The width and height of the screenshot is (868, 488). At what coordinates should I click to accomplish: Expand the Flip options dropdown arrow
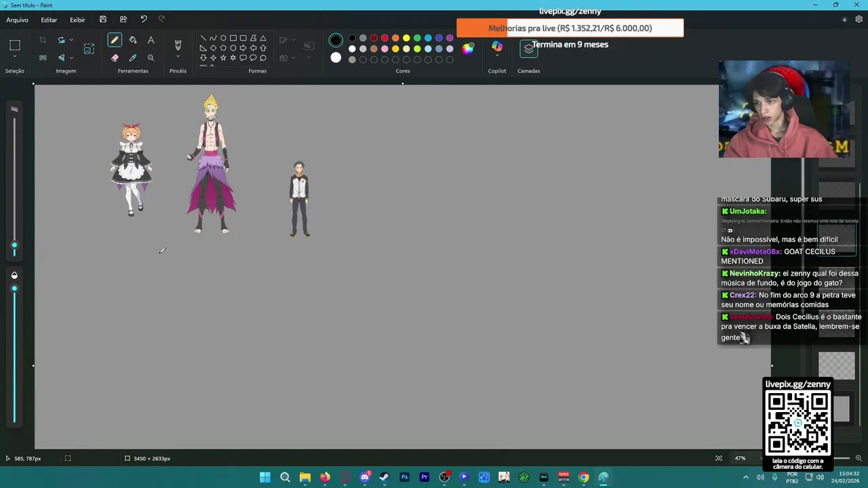point(71,58)
